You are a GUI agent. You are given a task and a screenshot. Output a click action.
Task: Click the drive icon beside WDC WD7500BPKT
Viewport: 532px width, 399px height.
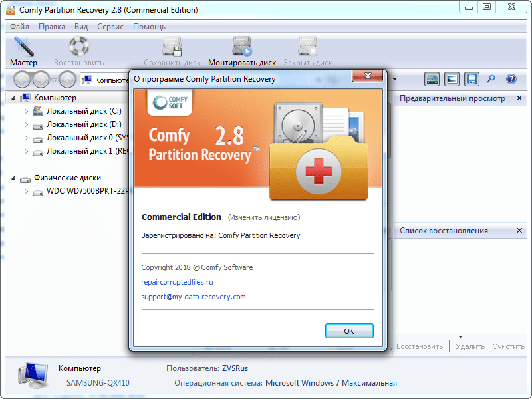(x=38, y=193)
